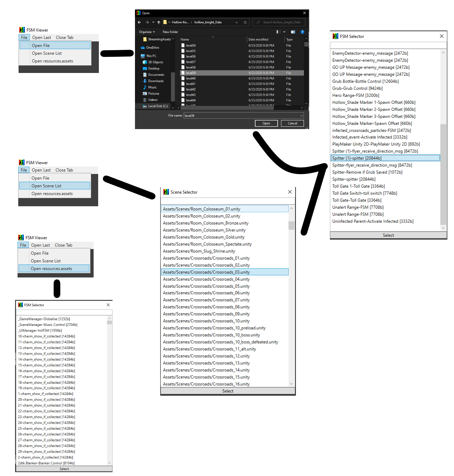Click the help question-mark icon in Open dialog
The width and height of the screenshot is (454, 476).
click(302, 32)
